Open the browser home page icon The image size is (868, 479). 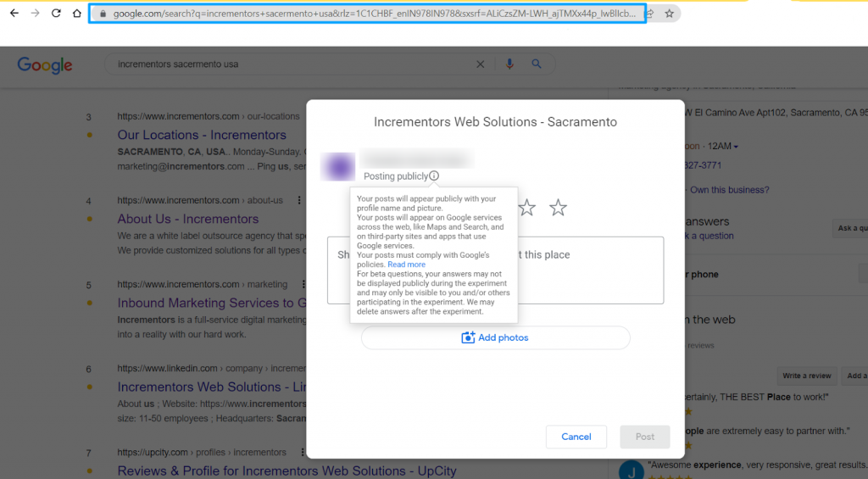[77, 14]
